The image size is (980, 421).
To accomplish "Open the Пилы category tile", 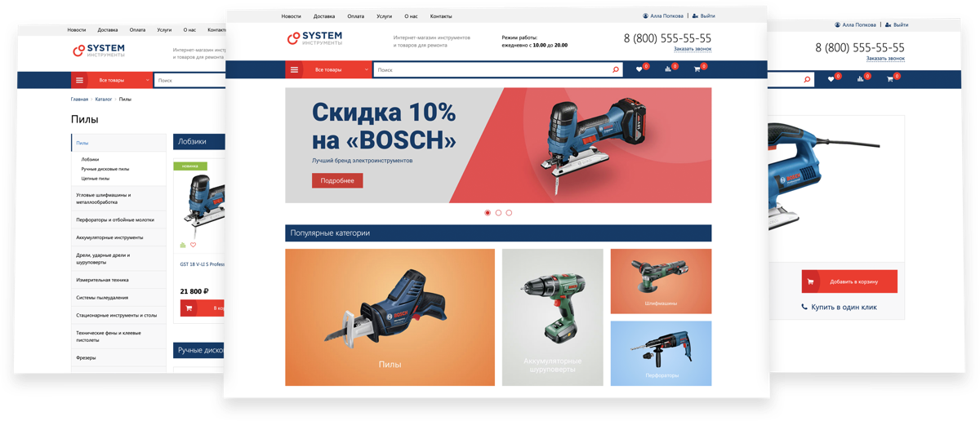I will (x=390, y=317).
